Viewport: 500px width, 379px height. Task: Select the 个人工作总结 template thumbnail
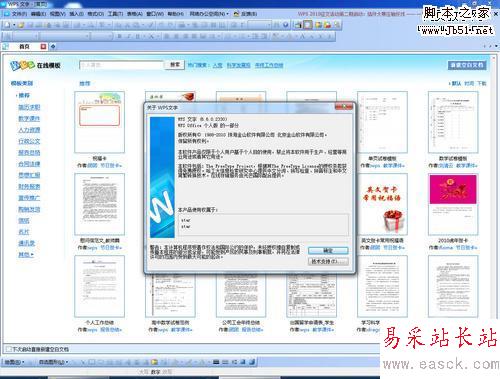click(99, 286)
